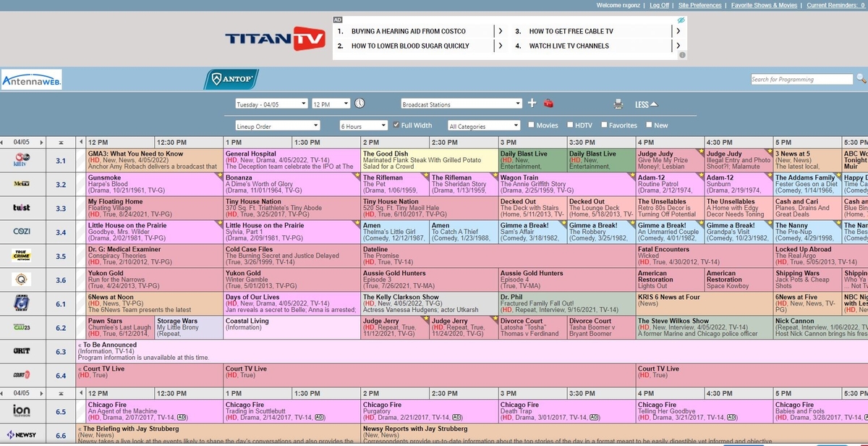Viewport: 868px width, 446px height.
Task: Open the Lineup Order dropdown
Action: click(278, 126)
